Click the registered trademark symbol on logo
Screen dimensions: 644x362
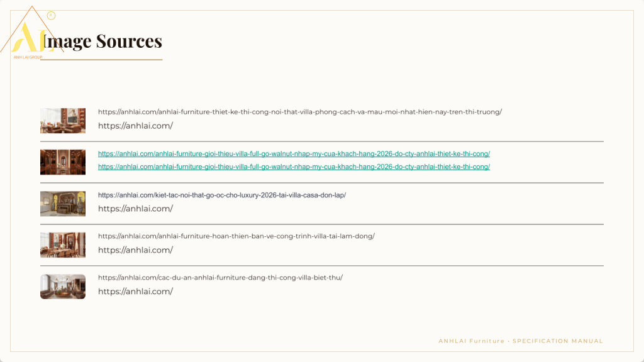pyautogui.click(x=51, y=16)
